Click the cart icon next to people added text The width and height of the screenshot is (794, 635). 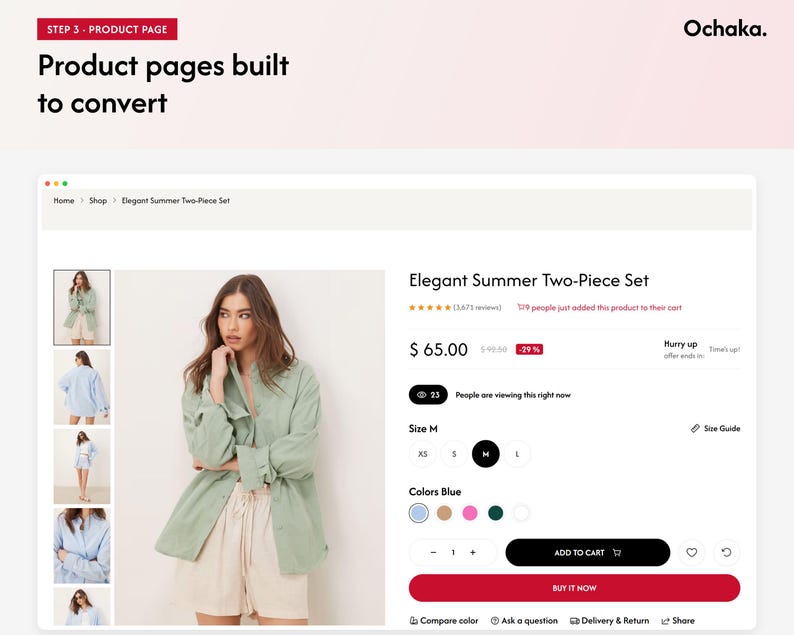(x=521, y=307)
